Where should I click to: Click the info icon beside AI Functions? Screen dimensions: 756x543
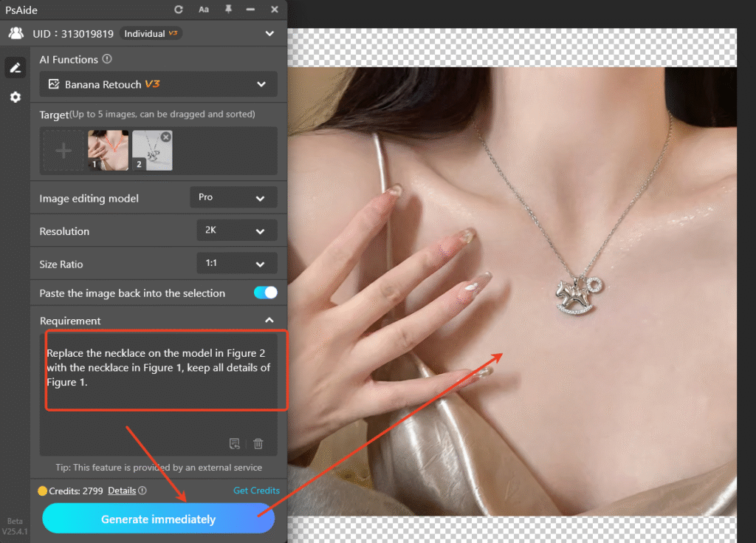(x=107, y=59)
